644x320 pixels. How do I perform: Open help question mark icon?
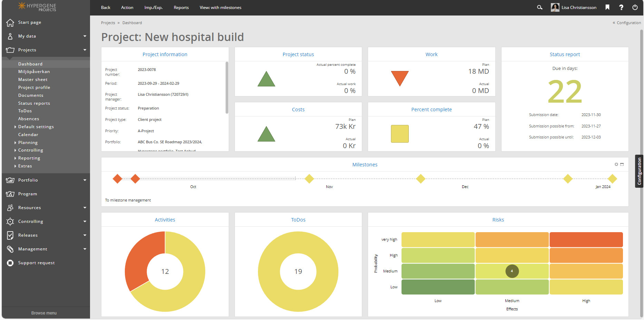click(x=621, y=7)
